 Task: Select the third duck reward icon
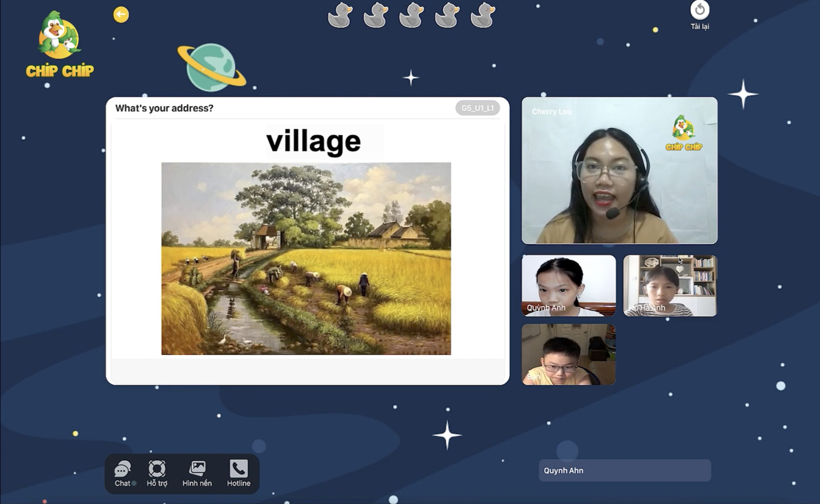pyautogui.click(x=411, y=15)
